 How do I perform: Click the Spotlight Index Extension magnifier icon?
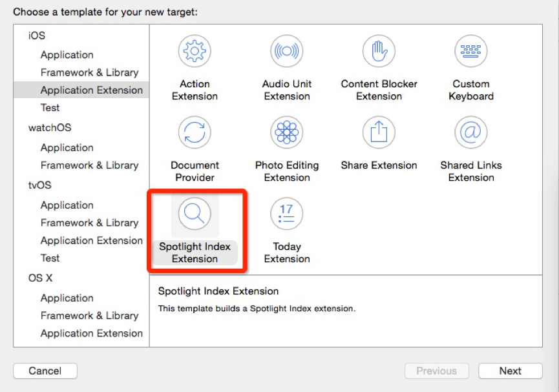click(x=195, y=214)
